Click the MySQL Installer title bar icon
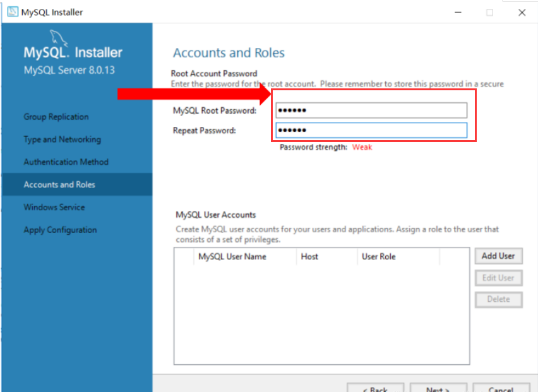Viewport: 538px width, 392px height. [x=13, y=12]
